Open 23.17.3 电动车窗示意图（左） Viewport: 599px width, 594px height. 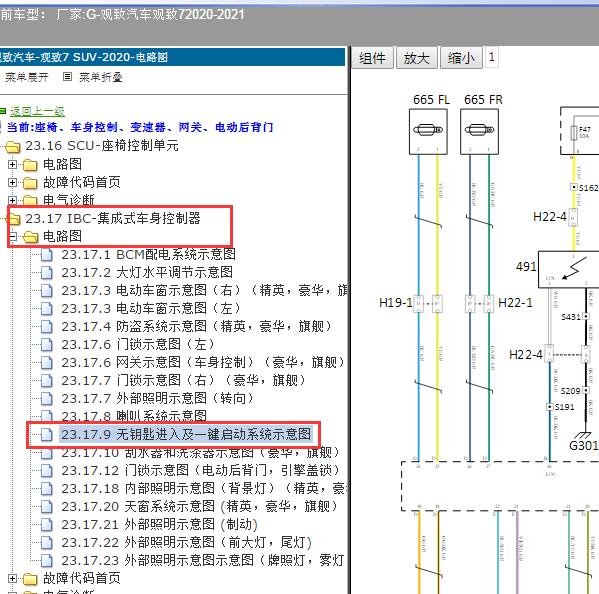(x=151, y=308)
